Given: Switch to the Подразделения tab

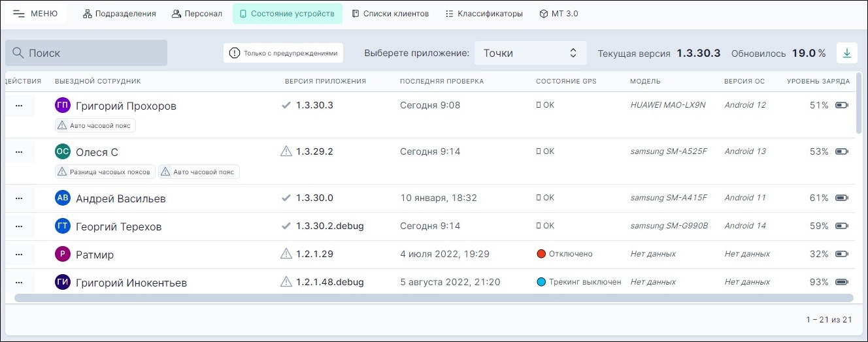Looking at the screenshot, I should (x=120, y=14).
